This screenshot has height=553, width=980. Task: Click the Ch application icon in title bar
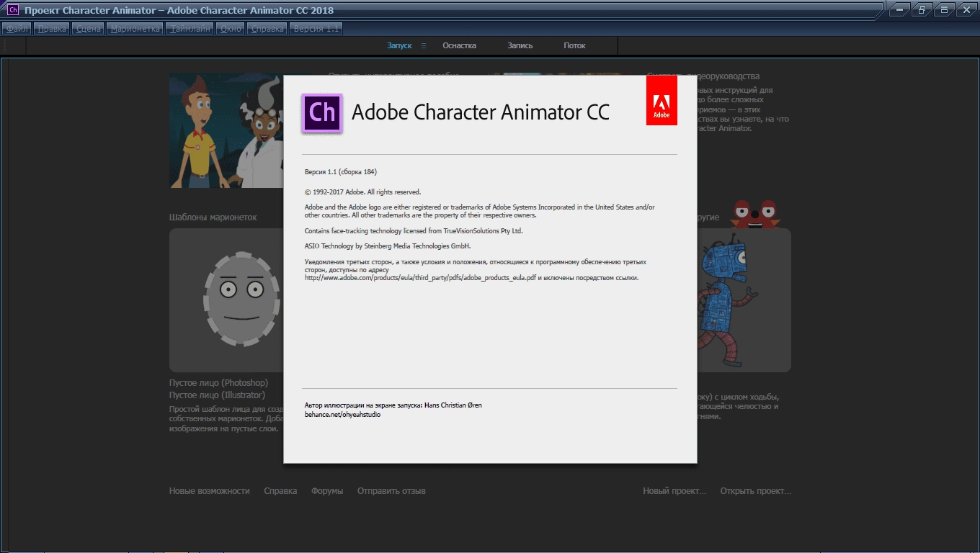pos(13,10)
